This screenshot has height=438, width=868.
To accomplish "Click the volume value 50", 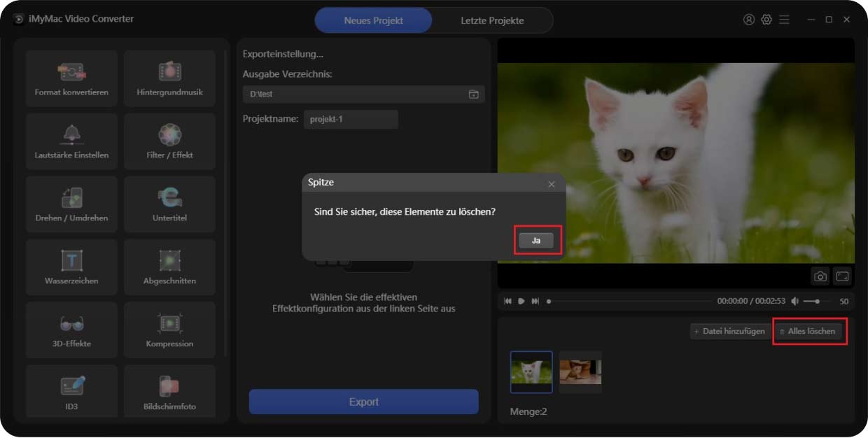I will pyautogui.click(x=843, y=302).
